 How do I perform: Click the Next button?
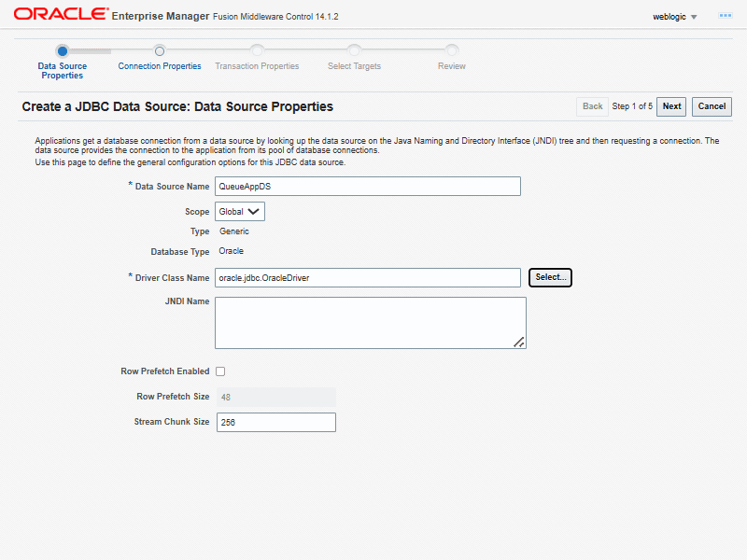671,106
